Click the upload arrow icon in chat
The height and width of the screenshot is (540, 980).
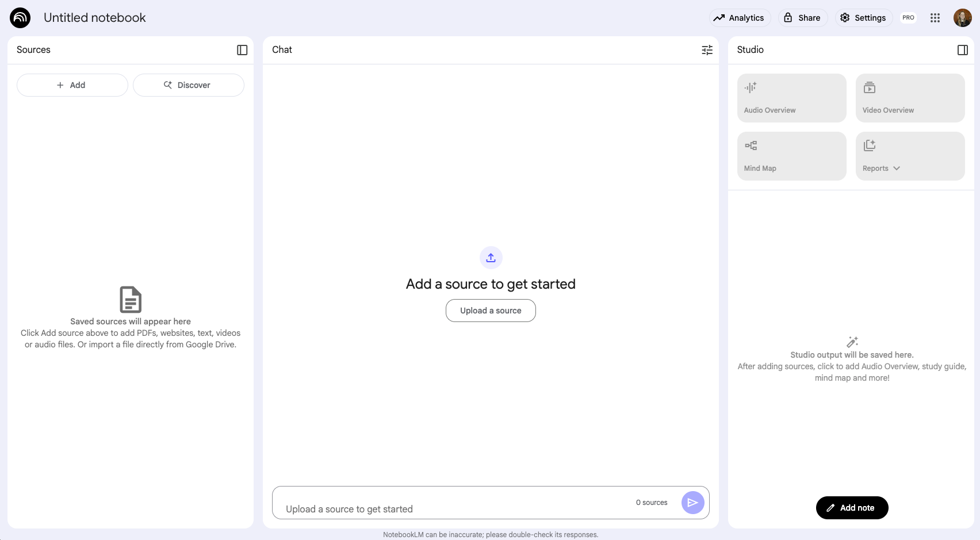491,258
